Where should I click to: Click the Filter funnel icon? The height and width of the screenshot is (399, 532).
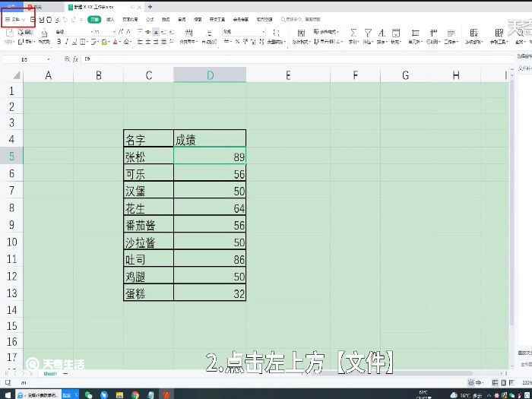368,33
